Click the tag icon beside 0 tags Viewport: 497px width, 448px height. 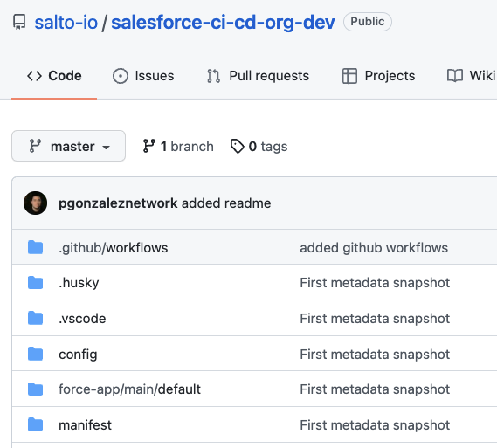[237, 147]
